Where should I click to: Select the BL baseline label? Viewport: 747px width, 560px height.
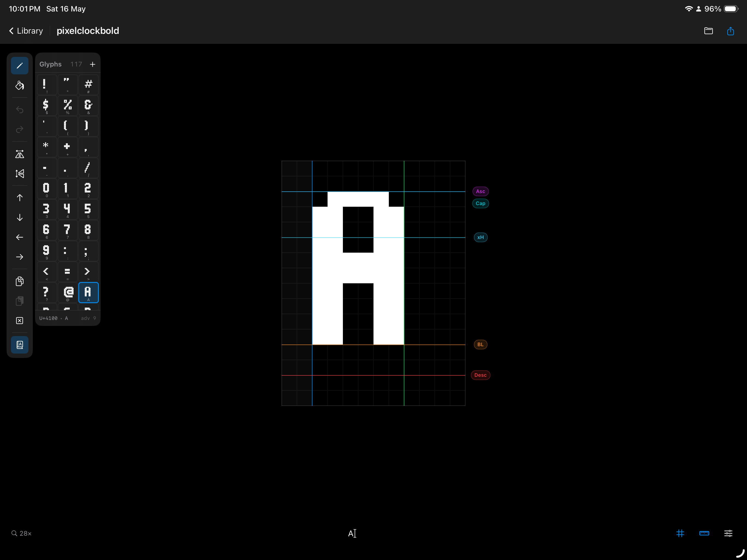coord(480,345)
